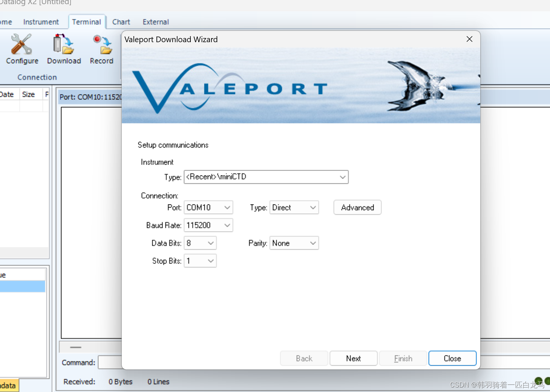Open the Stop Bits dropdown
Screen dimensions: 550x392
tap(200, 261)
